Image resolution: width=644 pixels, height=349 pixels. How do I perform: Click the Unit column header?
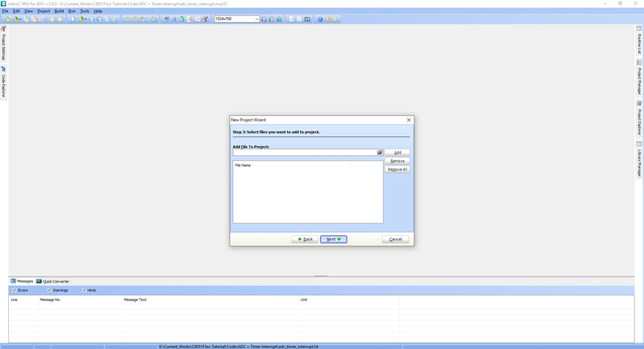pos(349,300)
